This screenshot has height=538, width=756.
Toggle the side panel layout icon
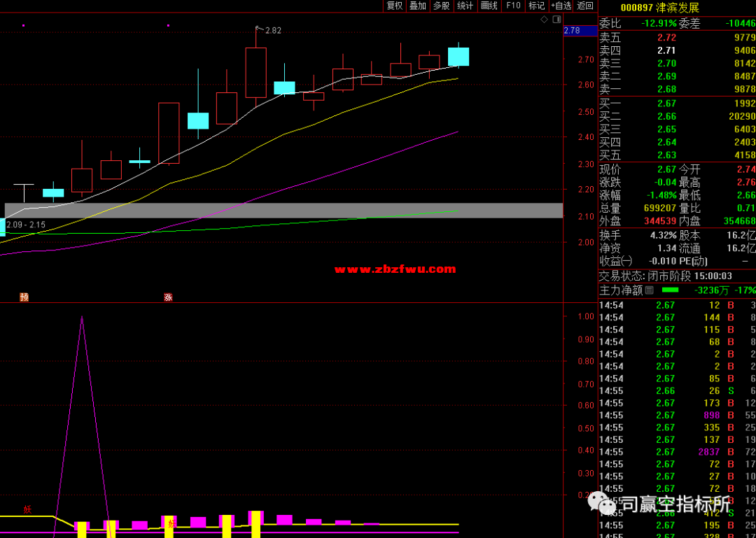point(557,20)
